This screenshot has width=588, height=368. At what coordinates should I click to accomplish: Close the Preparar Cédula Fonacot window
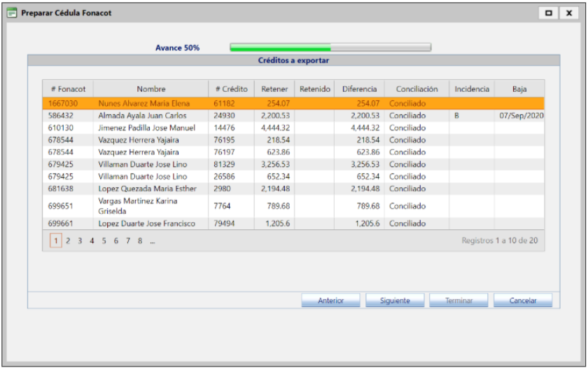click(x=569, y=13)
